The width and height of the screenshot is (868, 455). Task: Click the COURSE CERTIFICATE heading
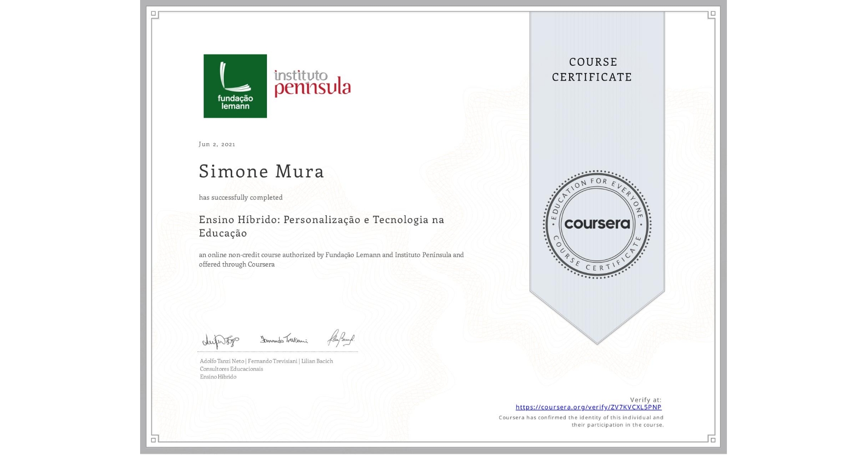click(591, 70)
